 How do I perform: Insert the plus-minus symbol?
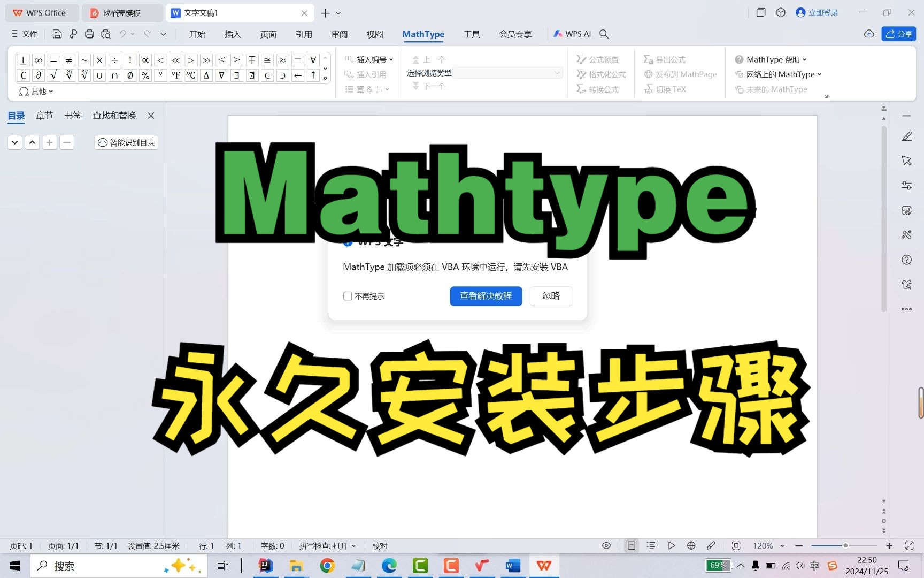pyautogui.click(x=23, y=60)
